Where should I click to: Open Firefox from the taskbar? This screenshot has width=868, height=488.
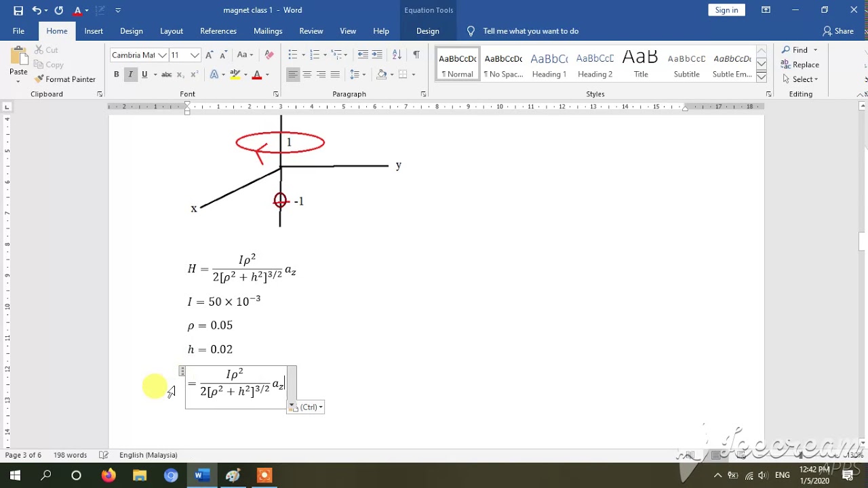pos(108,476)
